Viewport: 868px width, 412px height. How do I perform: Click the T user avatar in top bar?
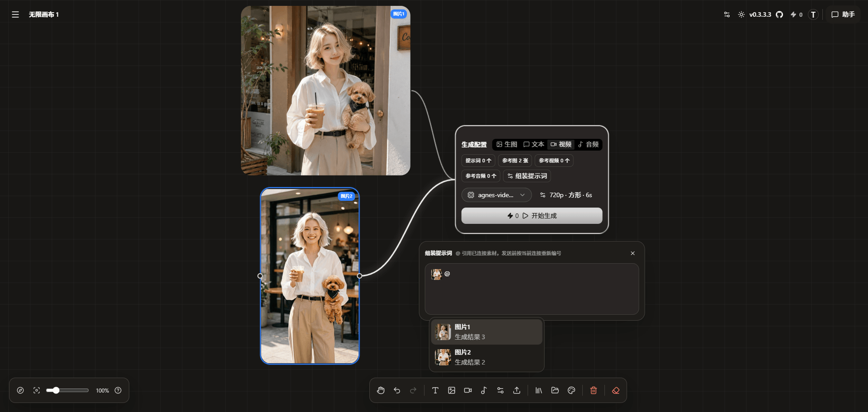[813, 14]
